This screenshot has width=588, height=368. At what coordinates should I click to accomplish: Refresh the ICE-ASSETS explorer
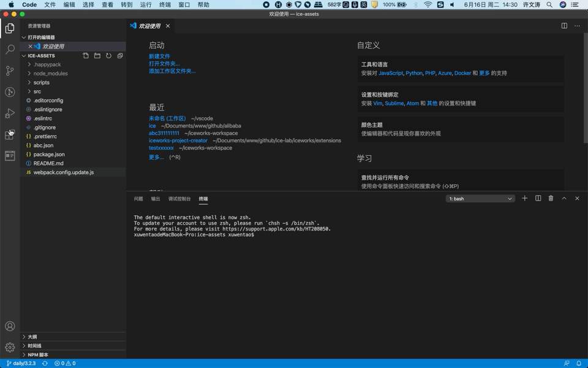click(x=108, y=56)
